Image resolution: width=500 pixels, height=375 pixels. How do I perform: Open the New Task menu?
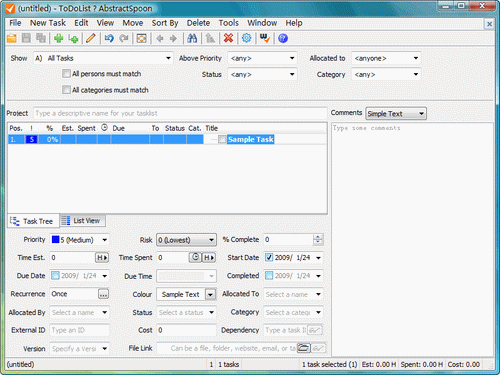[x=48, y=23]
